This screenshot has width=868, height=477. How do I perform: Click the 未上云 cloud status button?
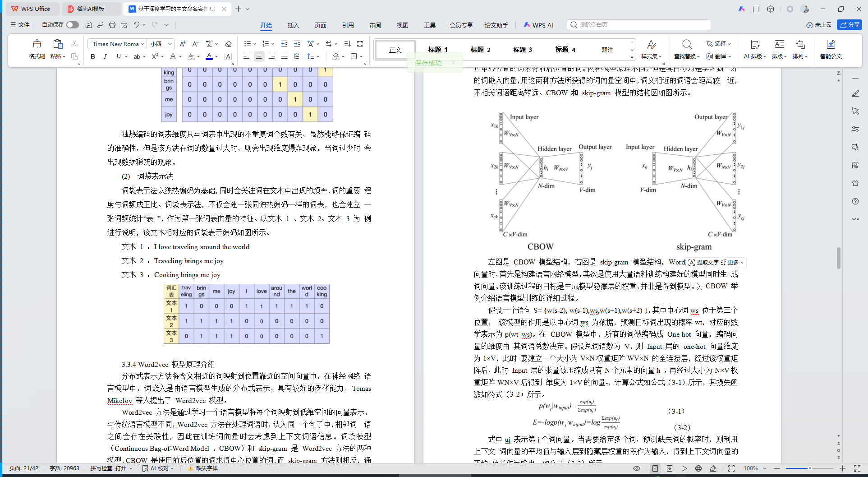[x=819, y=25]
